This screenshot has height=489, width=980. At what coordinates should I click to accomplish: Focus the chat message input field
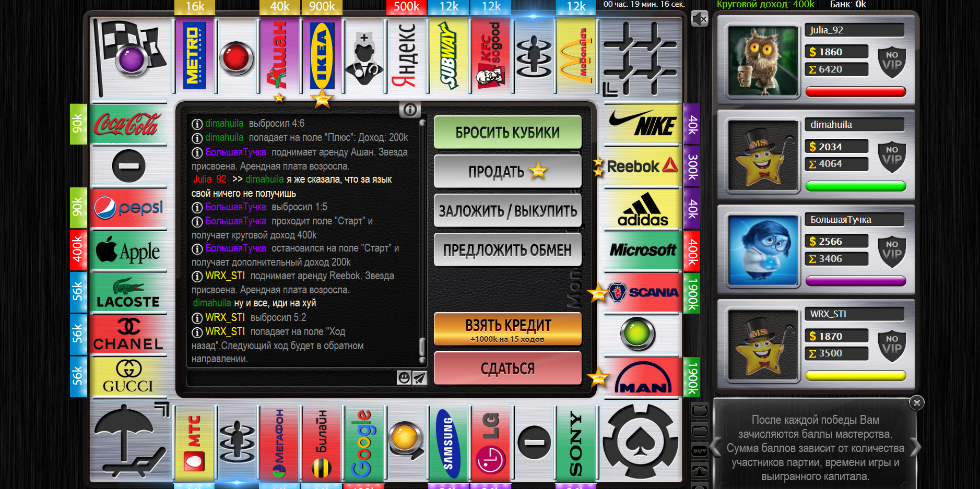[291, 378]
